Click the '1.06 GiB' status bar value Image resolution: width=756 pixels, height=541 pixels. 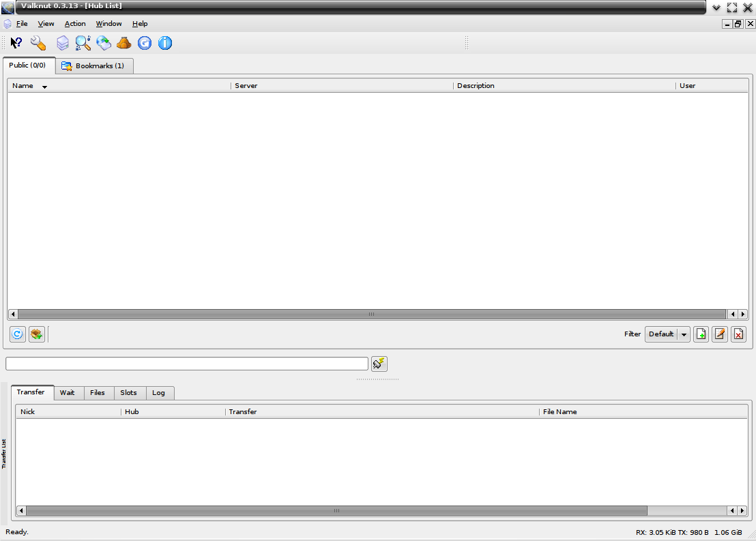pyautogui.click(x=728, y=532)
